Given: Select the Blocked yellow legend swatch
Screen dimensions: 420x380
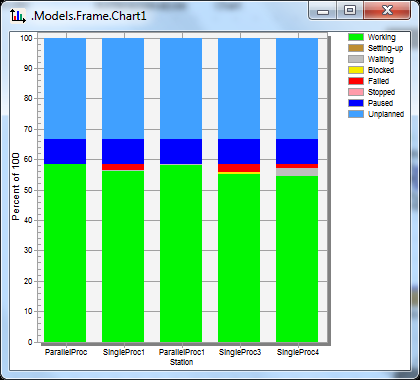Looking at the screenshot, I should pyautogui.click(x=356, y=70).
